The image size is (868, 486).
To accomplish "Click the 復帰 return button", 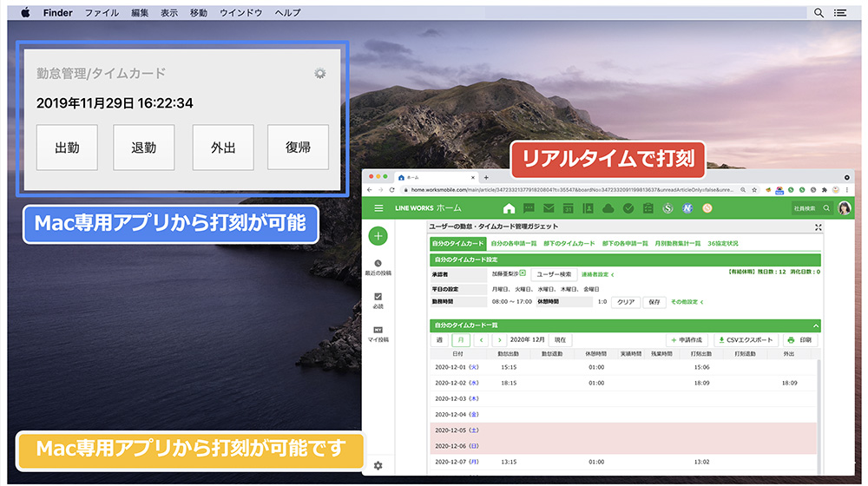I will [298, 148].
